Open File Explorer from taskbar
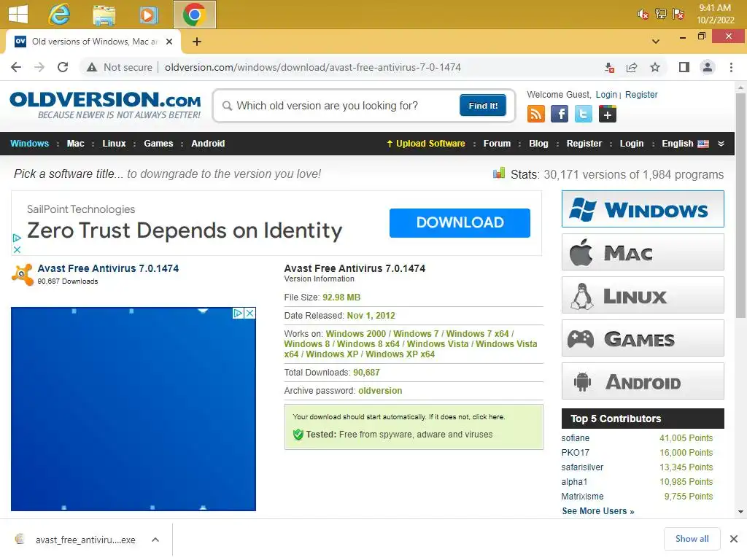Viewport: 747px width, 560px height. (104, 15)
